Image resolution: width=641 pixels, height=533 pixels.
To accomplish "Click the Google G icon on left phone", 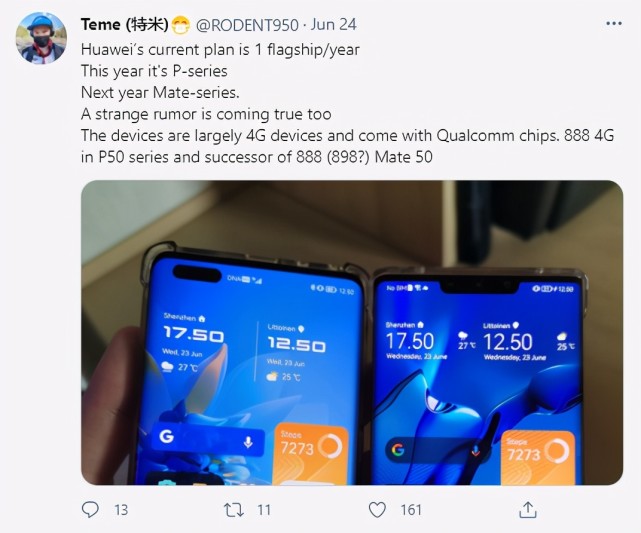I will pyautogui.click(x=166, y=436).
